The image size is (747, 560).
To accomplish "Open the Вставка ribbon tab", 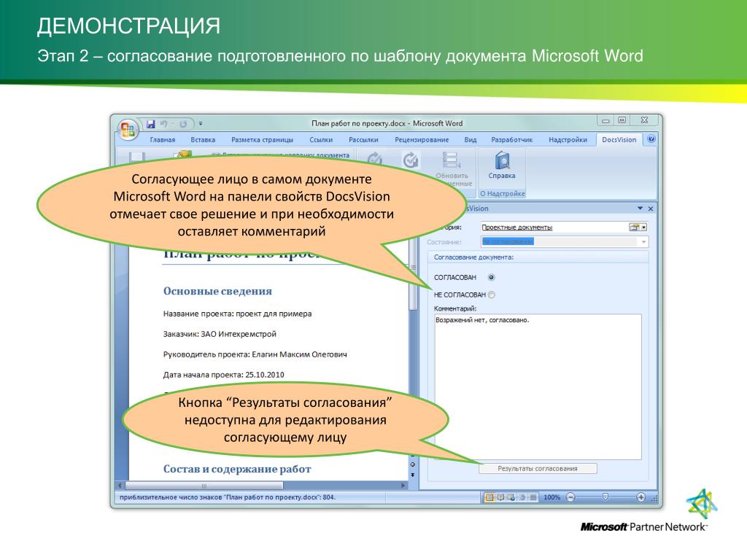I will click(x=203, y=139).
